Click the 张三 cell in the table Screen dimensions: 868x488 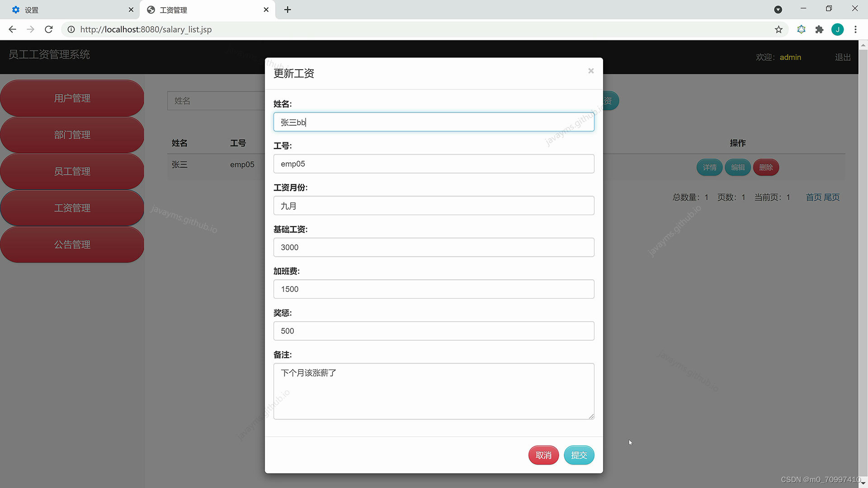179,164
